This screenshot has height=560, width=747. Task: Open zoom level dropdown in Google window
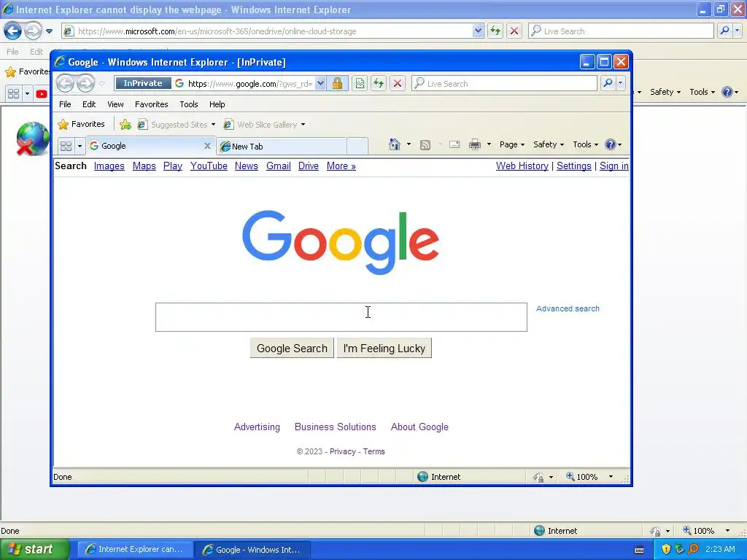[x=611, y=477]
